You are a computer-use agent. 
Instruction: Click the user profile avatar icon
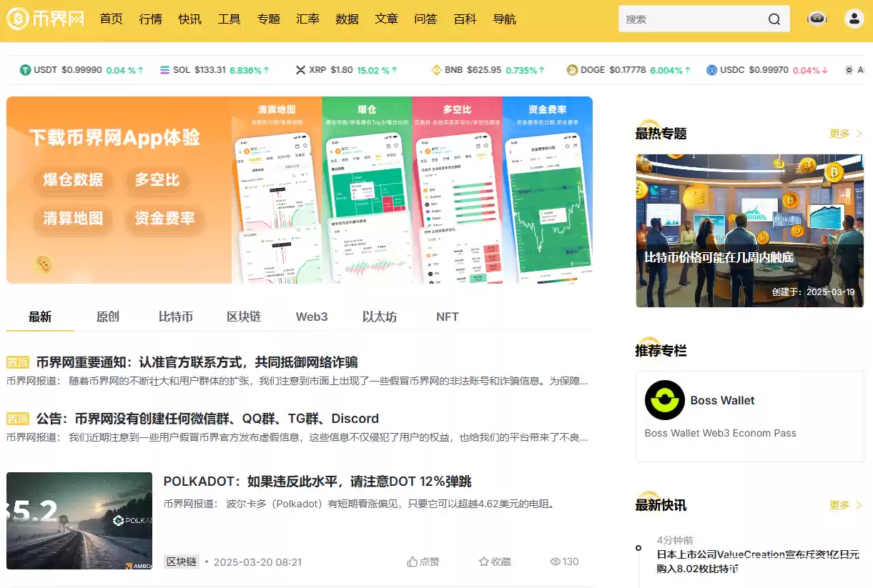(x=854, y=19)
